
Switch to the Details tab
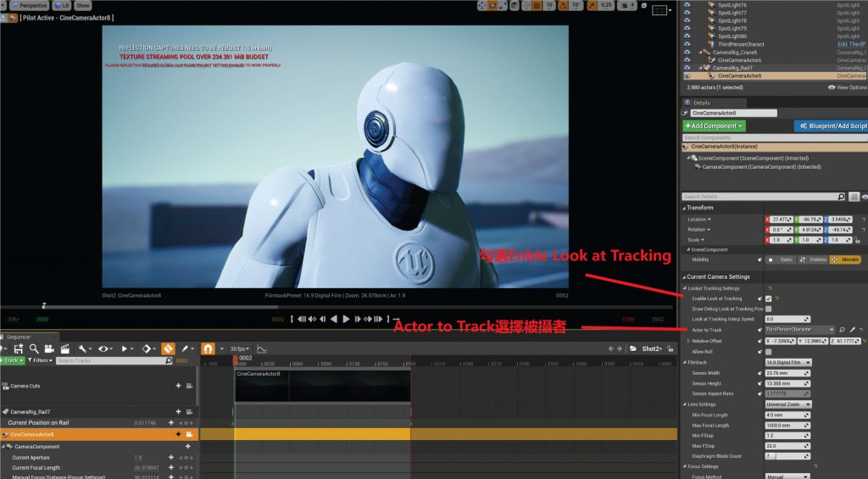(x=702, y=103)
